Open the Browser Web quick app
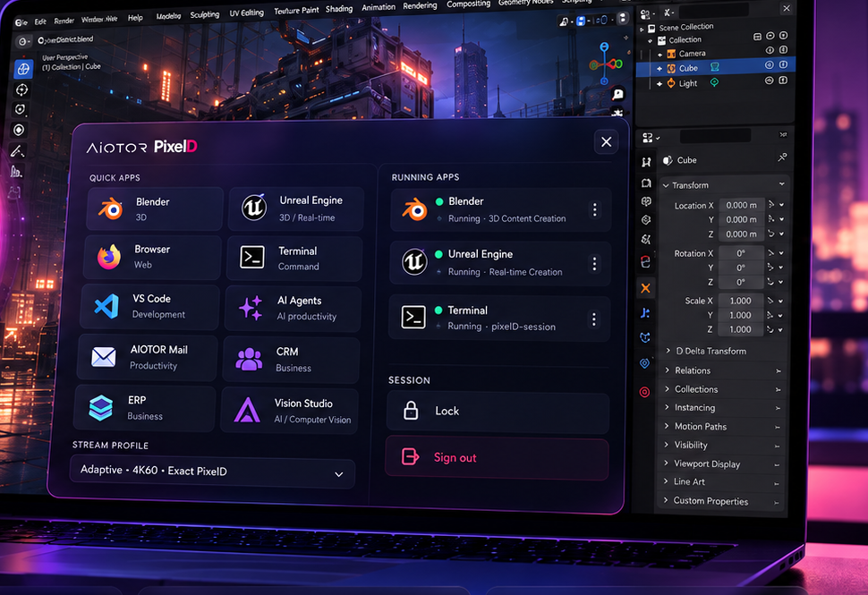868x595 pixels. pyautogui.click(x=153, y=258)
